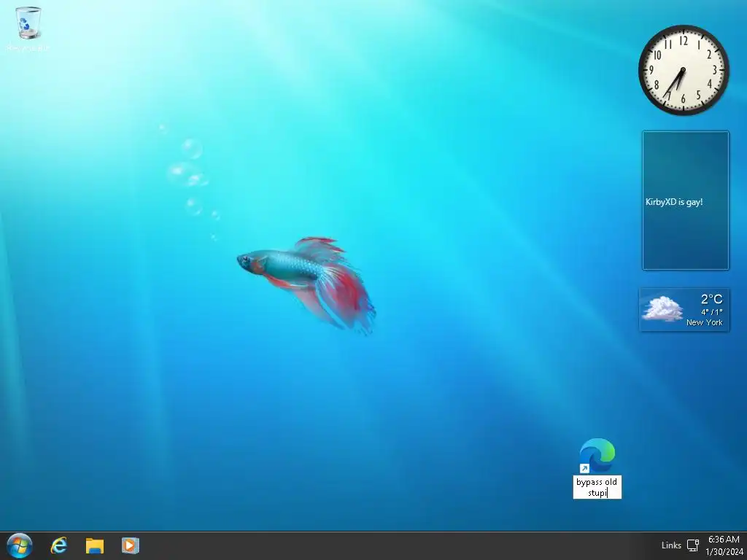This screenshot has width=747, height=560.
Task: Select the 'KirbyXD is gay!' note gadget
Action: [x=686, y=201]
